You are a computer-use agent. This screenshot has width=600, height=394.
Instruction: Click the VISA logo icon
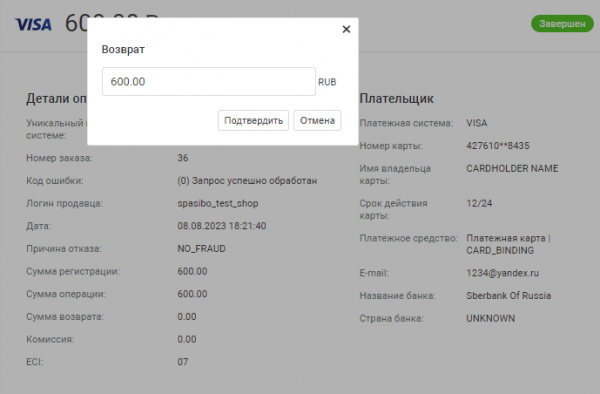coord(33,24)
